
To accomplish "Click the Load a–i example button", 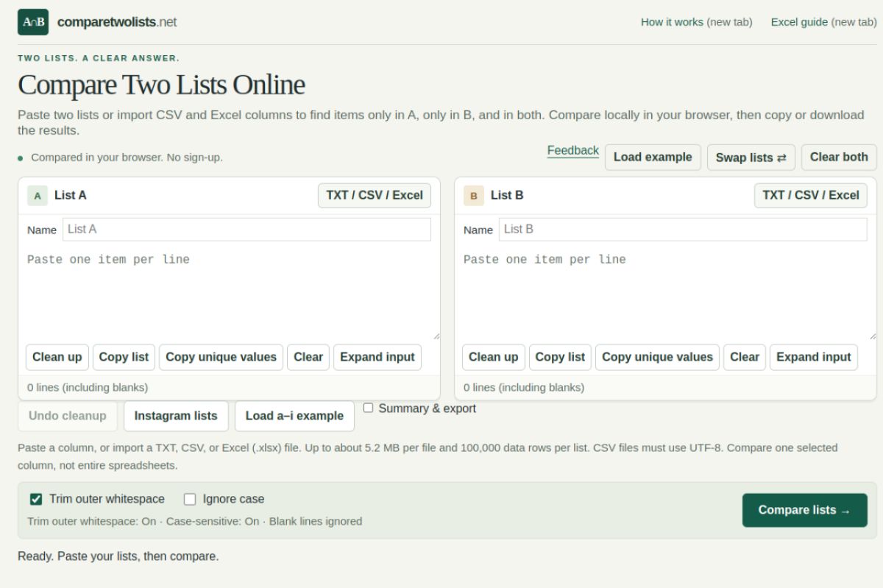I will (294, 416).
